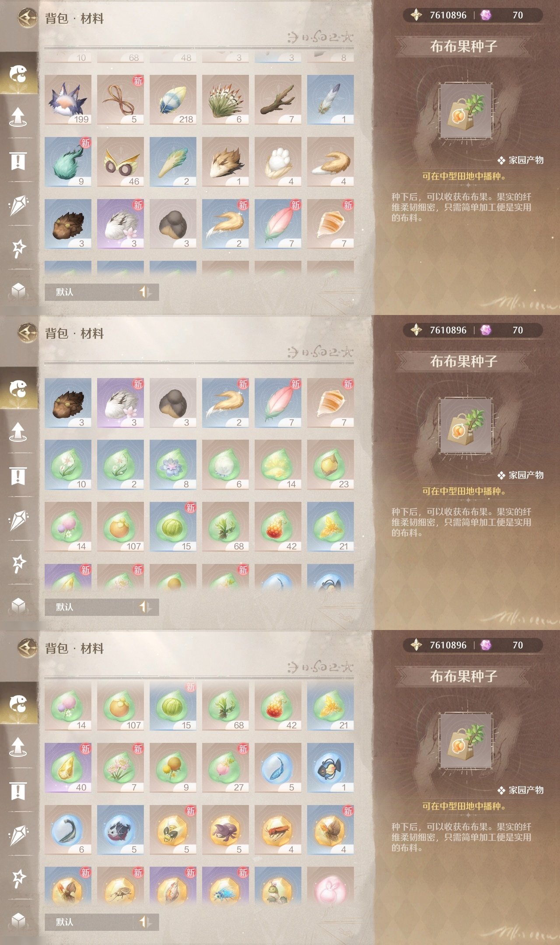Select the tree branch item with count 7

pos(278,100)
